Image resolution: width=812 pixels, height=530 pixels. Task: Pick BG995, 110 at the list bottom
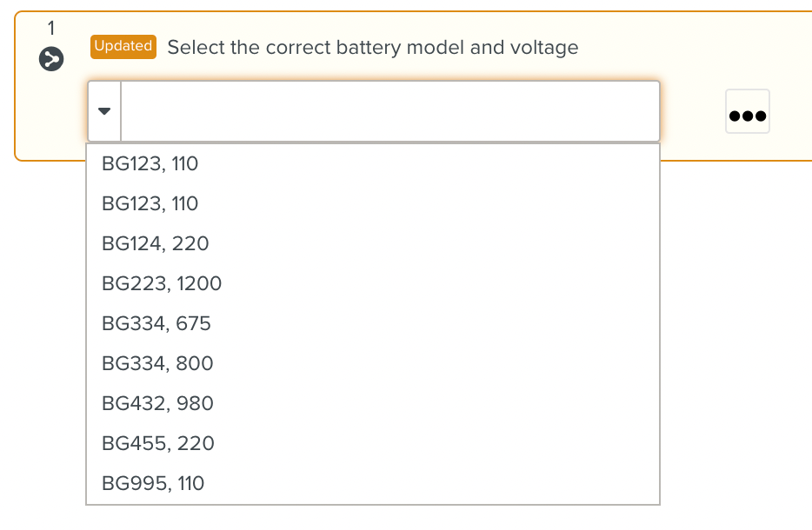[x=153, y=483]
